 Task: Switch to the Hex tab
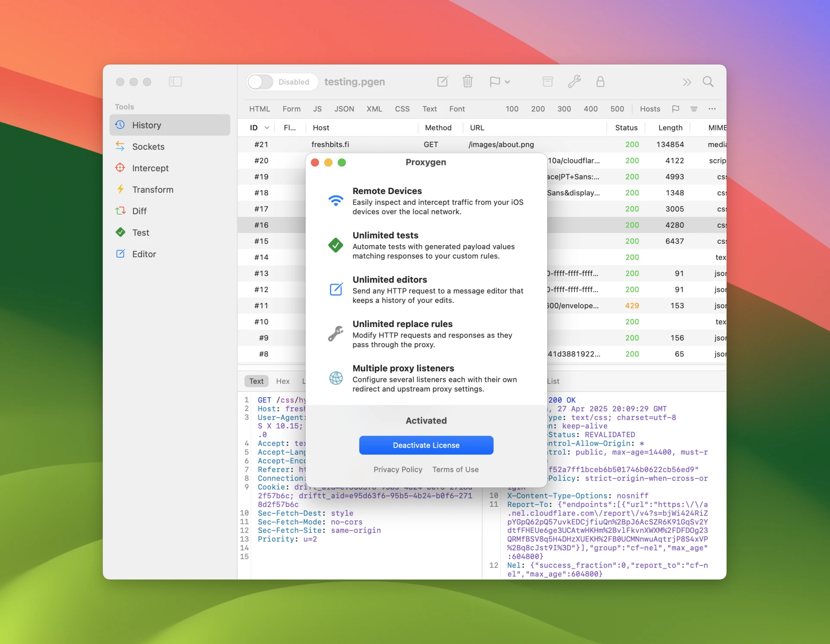click(x=283, y=381)
